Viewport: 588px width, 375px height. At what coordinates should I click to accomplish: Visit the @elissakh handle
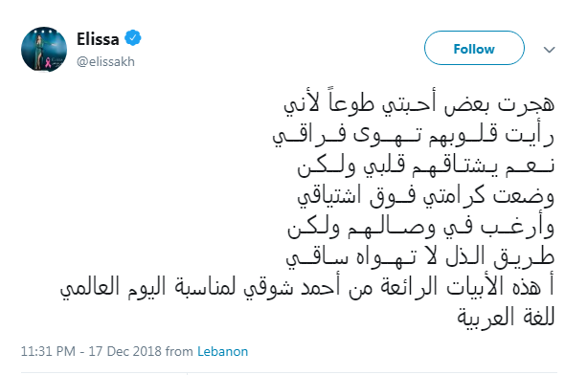(x=105, y=61)
